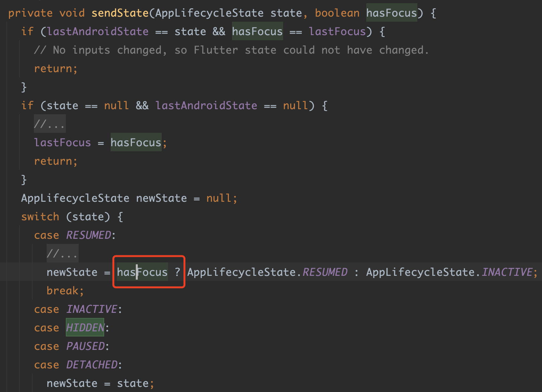Click lastFocus in the assignment statement
Image resolution: width=542 pixels, height=392 pixels.
click(x=62, y=143)
